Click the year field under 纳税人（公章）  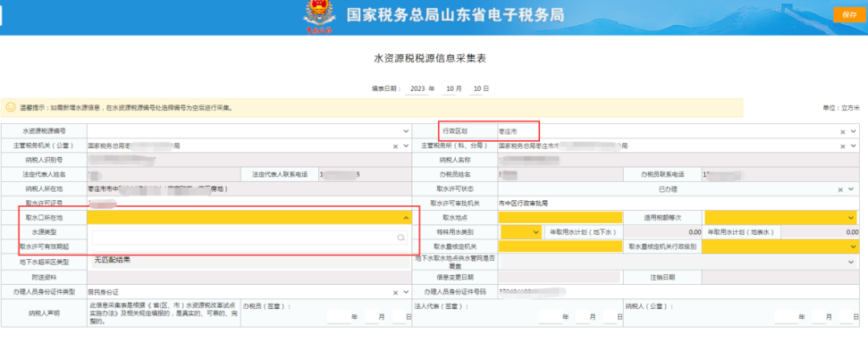coord(786,316)
